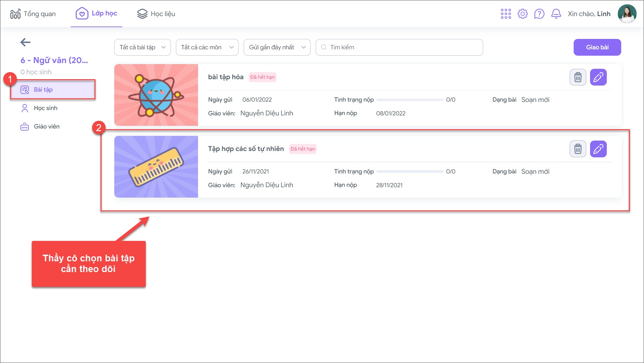This screenshot has height=363, width=644.
Task: Click the user profile avatar
Action: 627,14
